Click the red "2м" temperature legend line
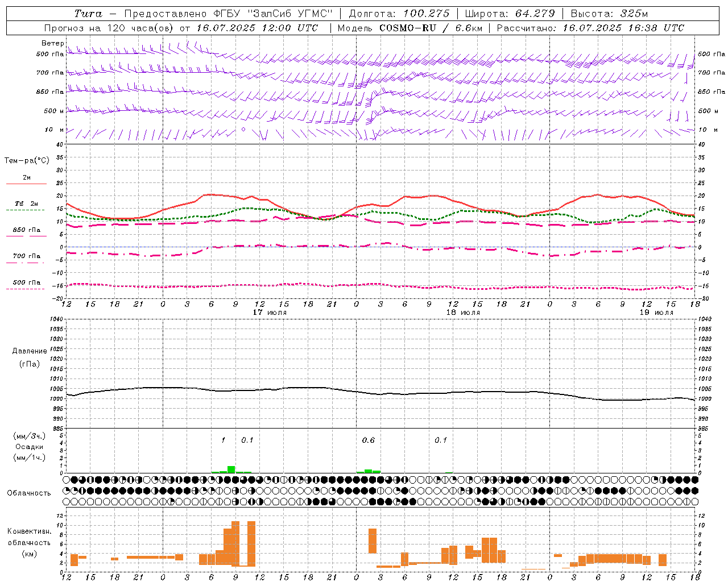Image resolution: width=728 pixels, height=582 pixels. [x=26, y=184]
